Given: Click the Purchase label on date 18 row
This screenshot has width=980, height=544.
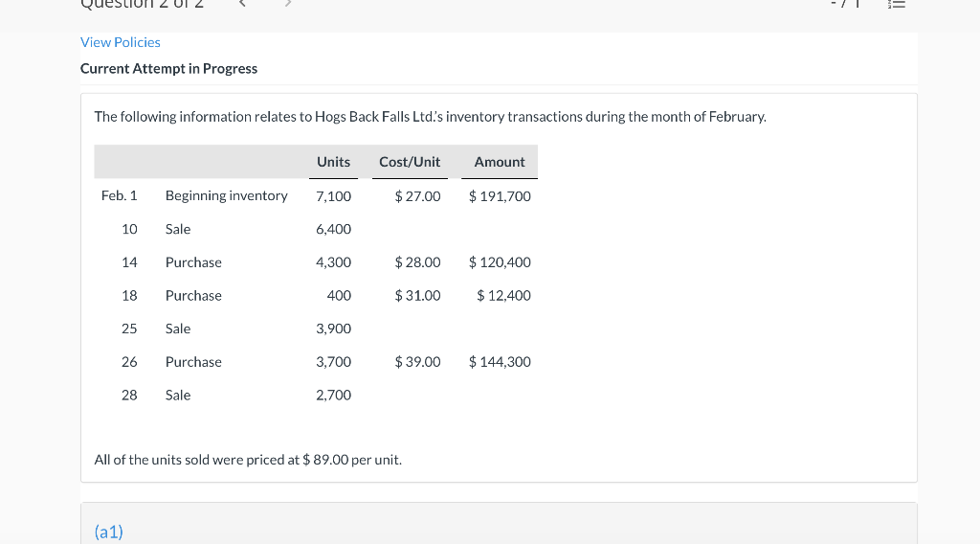Looking at the screenshot, I should click(193, 296).
